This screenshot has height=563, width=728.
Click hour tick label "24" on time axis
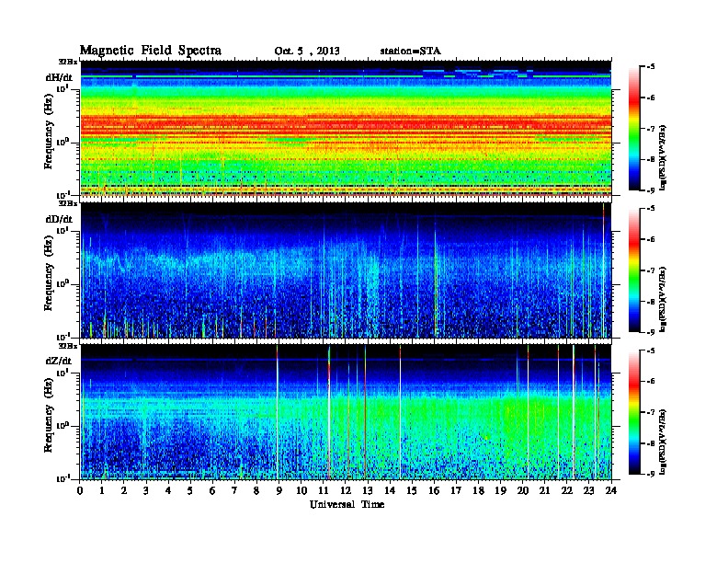click(611, 490)
